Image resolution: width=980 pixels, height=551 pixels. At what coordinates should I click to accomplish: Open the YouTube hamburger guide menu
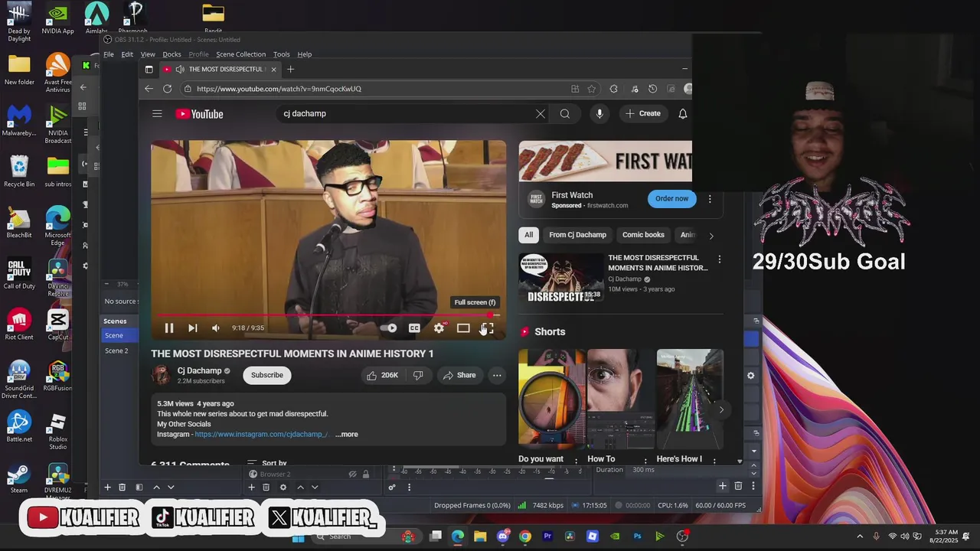click(x=157, y=113)
